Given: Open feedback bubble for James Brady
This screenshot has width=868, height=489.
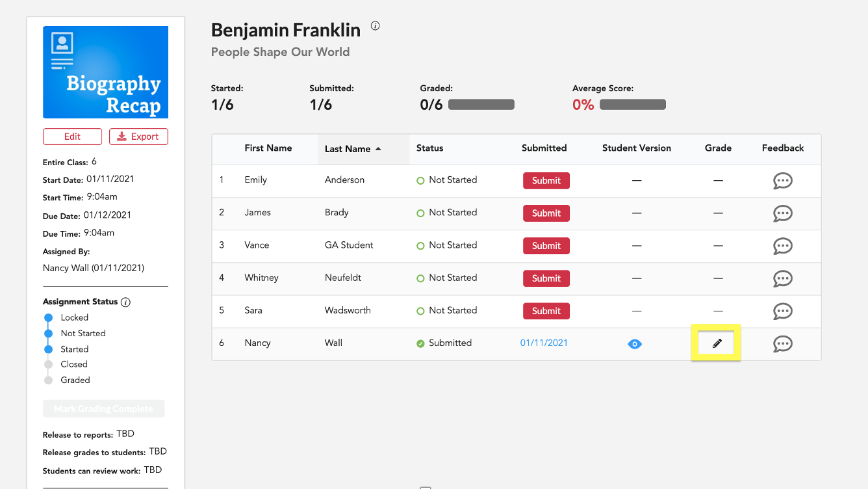Looking at the screenshot, I should [x=782, y=213].
